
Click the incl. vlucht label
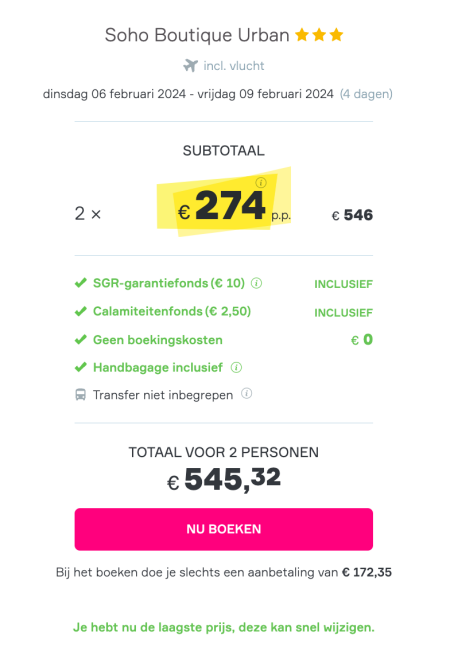pyautogui.click(x=234, y=66)
